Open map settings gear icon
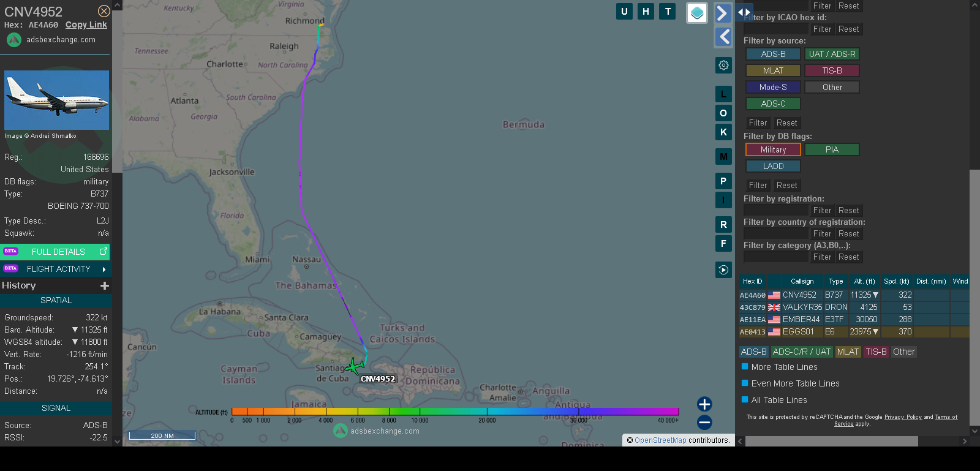Image resolution: width=980 pixels, height=471 pixels. coord(723,66)
